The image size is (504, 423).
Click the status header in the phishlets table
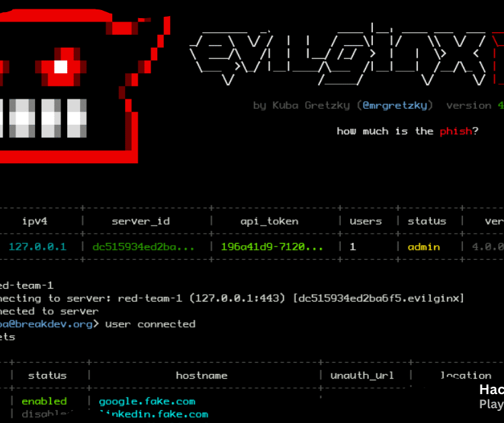point(47,375)
